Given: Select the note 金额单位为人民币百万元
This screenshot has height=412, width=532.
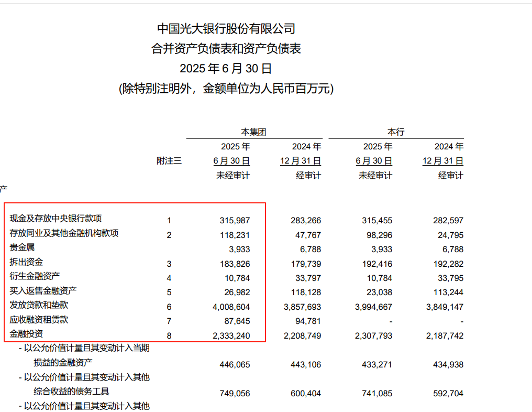Looking at the screenshot, I should (266, 89).
